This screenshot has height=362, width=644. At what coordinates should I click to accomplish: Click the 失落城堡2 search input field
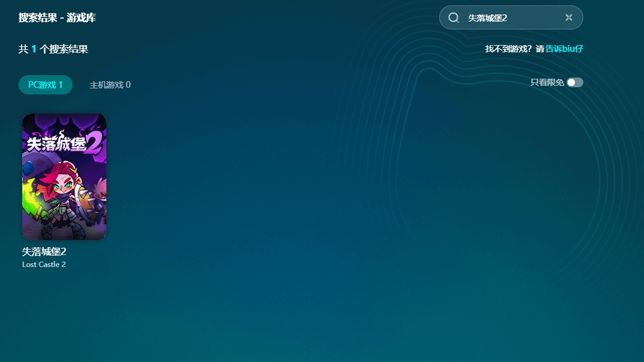tap(511, 17)
